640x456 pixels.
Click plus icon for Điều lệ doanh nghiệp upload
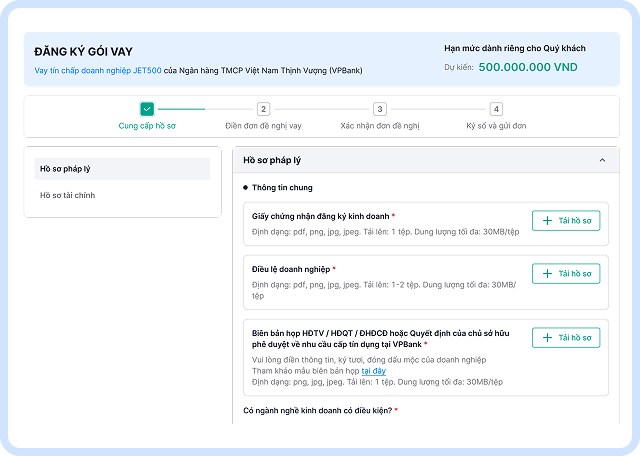click(x=546, y=273)
